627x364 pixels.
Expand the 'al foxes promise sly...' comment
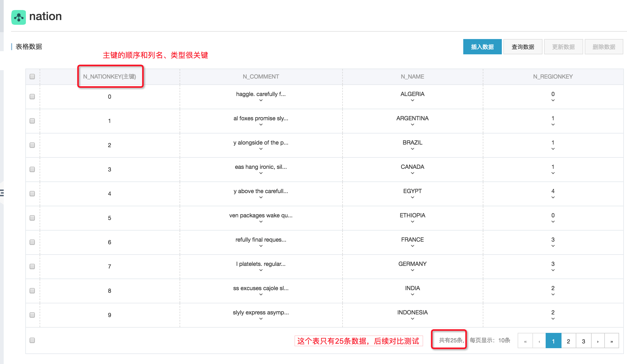(x=261, y=124)
